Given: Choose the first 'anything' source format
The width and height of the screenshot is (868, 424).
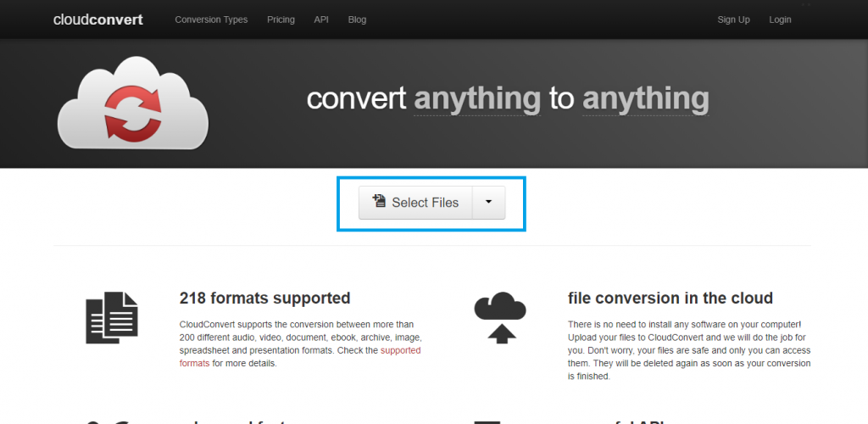Looking at the screenshot, I should point(477,99).
